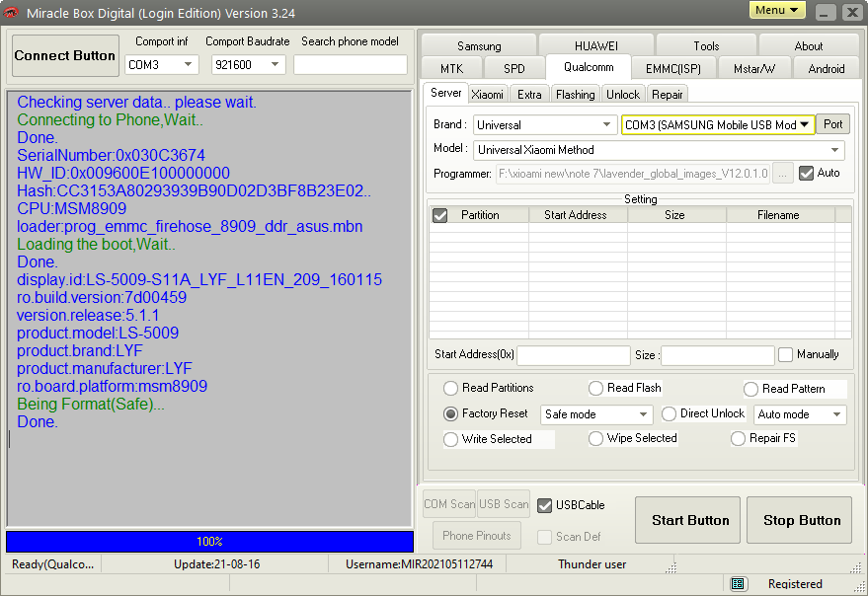Click the status bar monitor icon near Registered

pyautogui.click(x=737, y=583)
